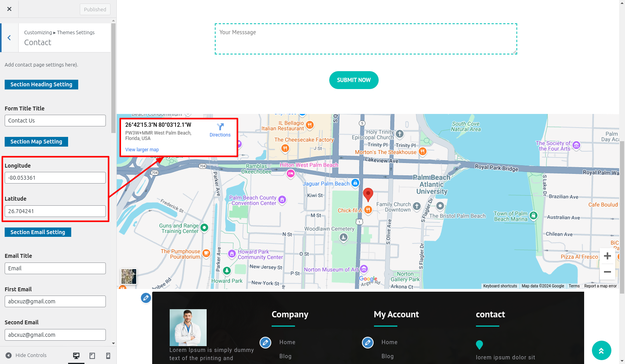Click The Cheesecake Factory restaurant marker
Image resolution: width=625 pixels, height=364 pixels.
click(x=285, y=148)
